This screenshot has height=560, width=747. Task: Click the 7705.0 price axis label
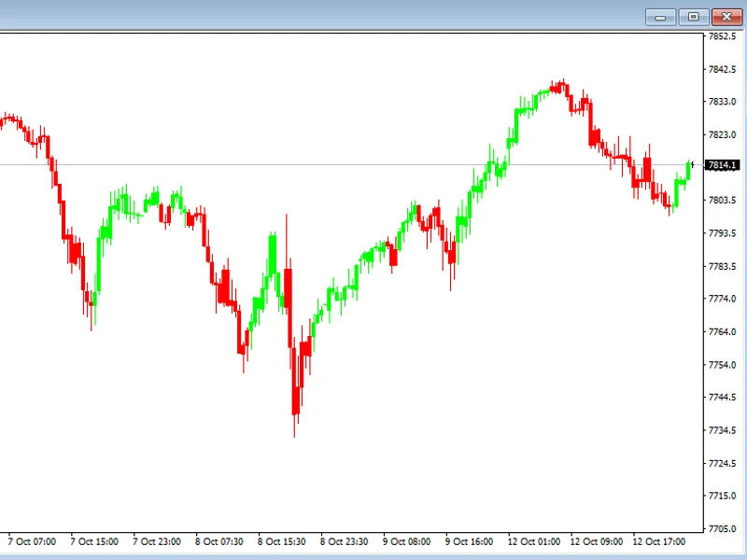click(722, 529)
